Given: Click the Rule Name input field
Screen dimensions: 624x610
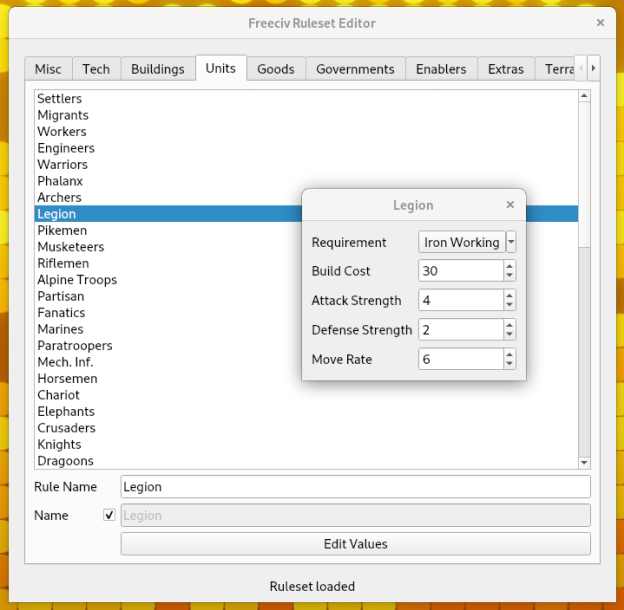Looking at the screenshot, I should [355, 487].
